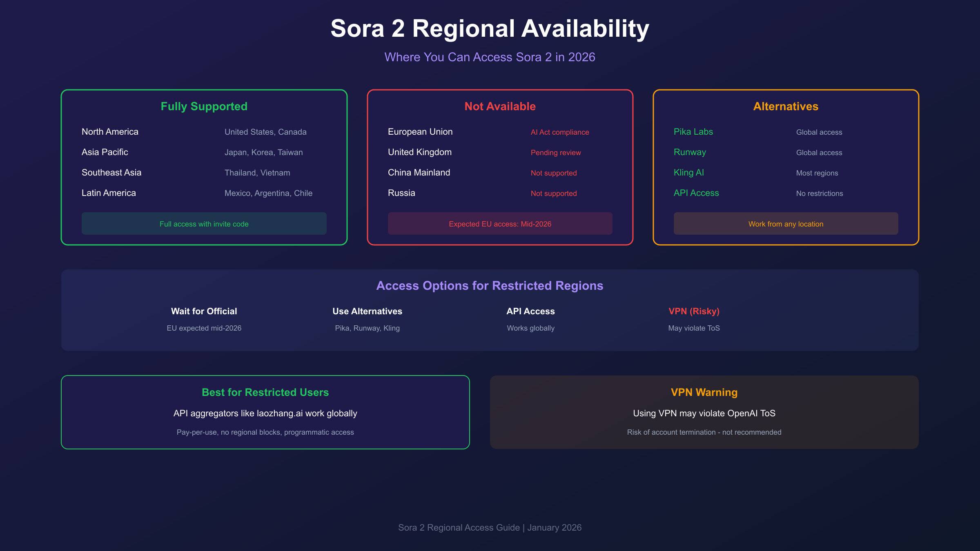Click the "Sora 2 Regional Availability" title

click(490, 29)
